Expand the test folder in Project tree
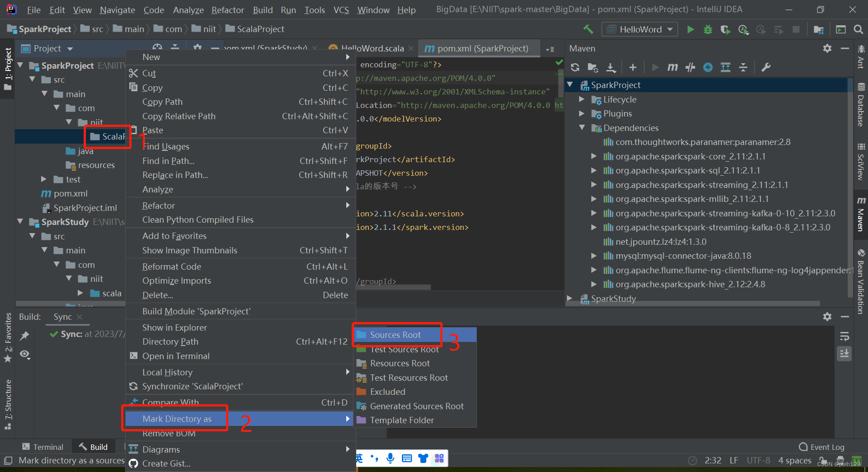 pyautogui.click(x=44, y=179)
